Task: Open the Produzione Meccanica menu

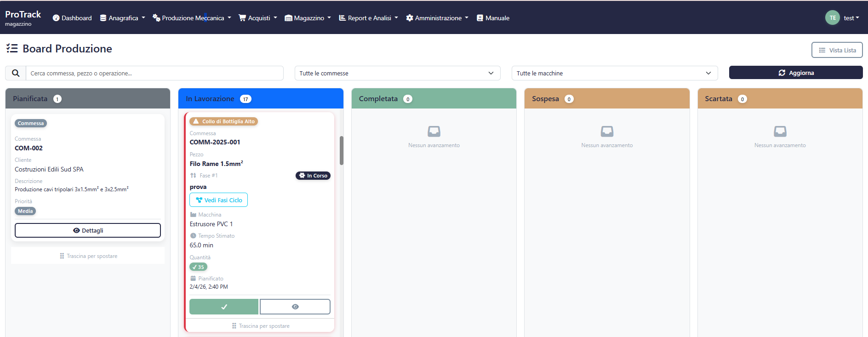Action: 192,18
